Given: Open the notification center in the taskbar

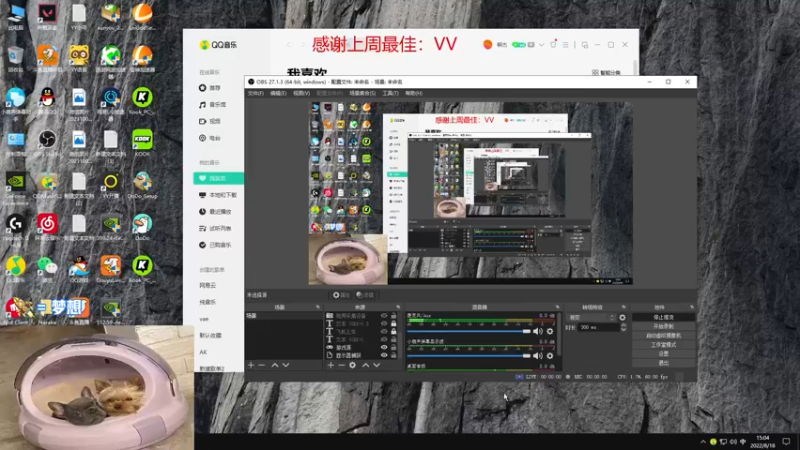Looking at the screenshot, I should click(x=786, y=442).
